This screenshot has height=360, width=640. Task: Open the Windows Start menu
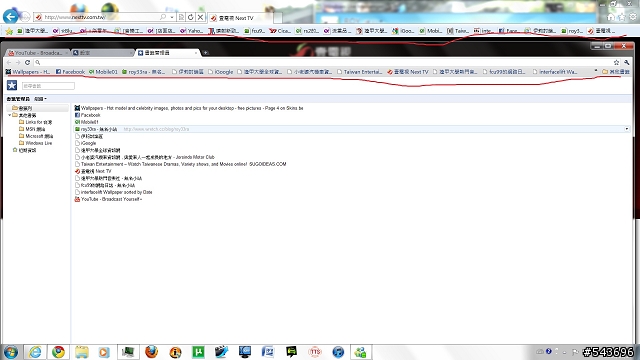tap(11, 352)
